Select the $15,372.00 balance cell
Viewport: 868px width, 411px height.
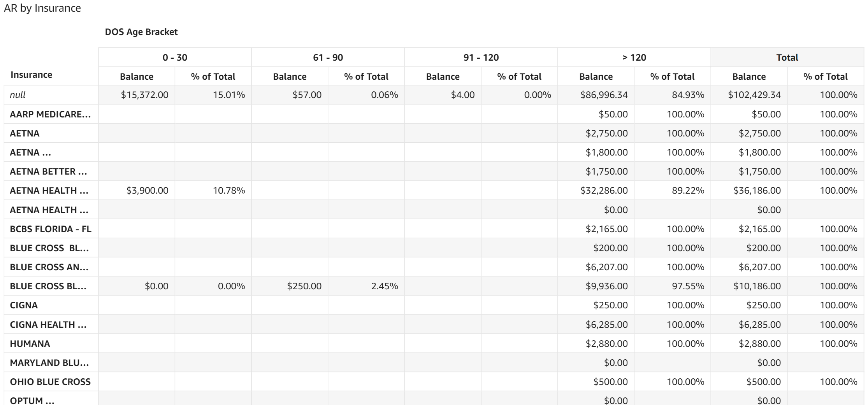pyautogui.click(x=144, y=95)
